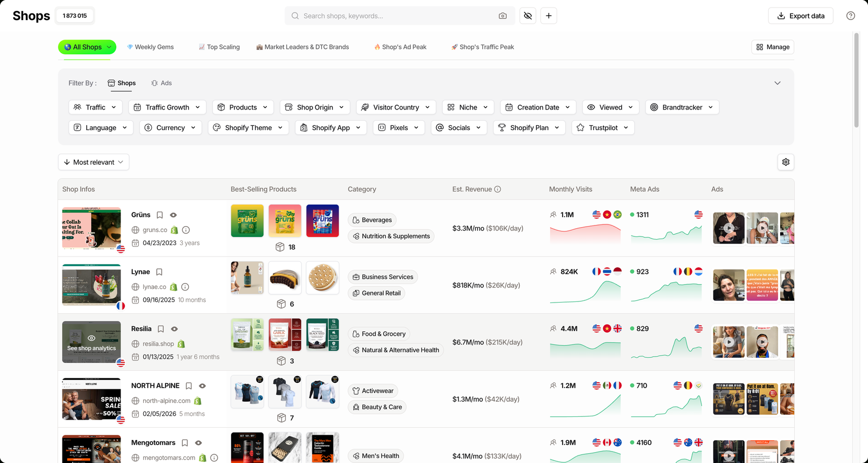Click the Manage button
The image size is (868, 463).
click(773, 47)
